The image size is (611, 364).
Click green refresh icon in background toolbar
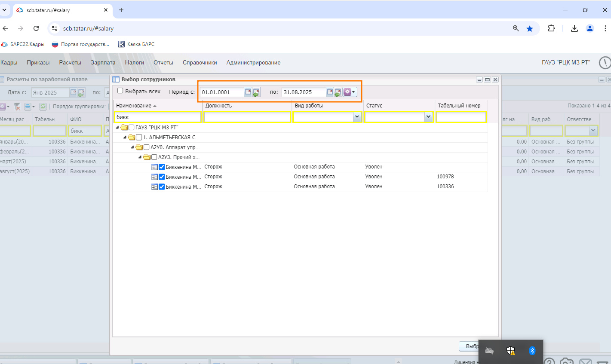[x=43, y=106]
